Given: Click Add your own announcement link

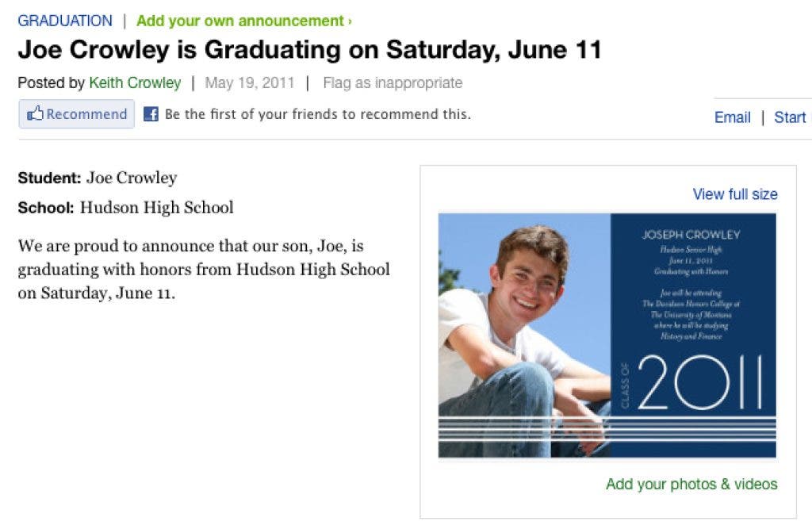Looking at the screenshot, I should tap(240, 21).
